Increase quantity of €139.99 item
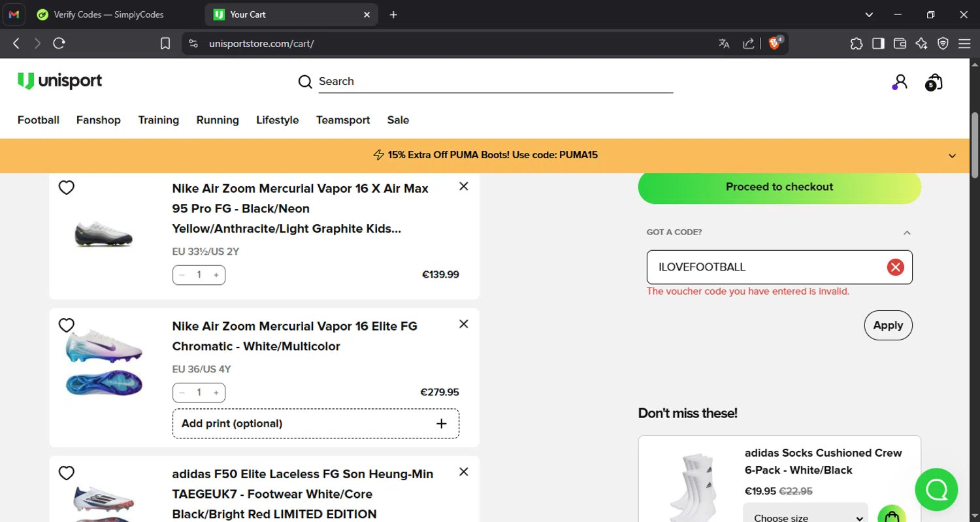Viewport: 980px width, 522px height. [216, 275]
